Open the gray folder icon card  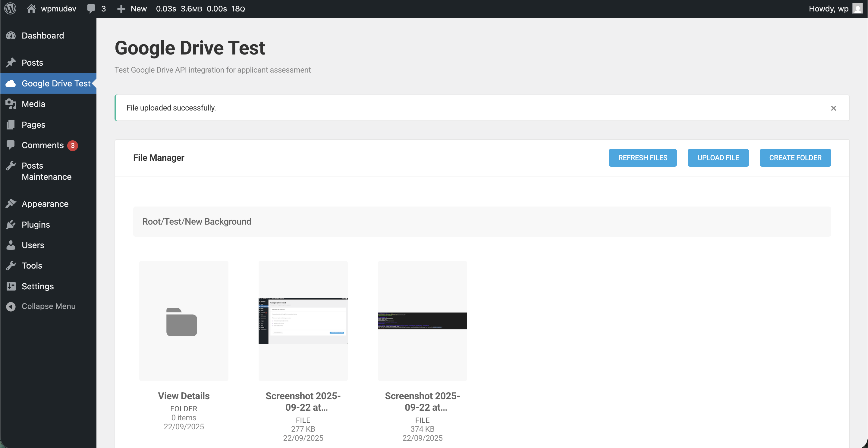182,322
